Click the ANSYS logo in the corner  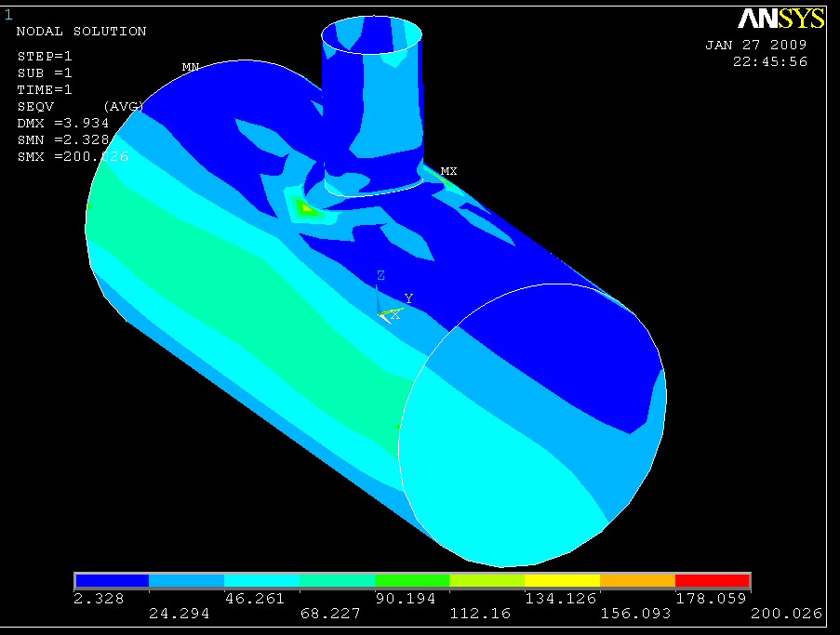[x=780, y=19]
